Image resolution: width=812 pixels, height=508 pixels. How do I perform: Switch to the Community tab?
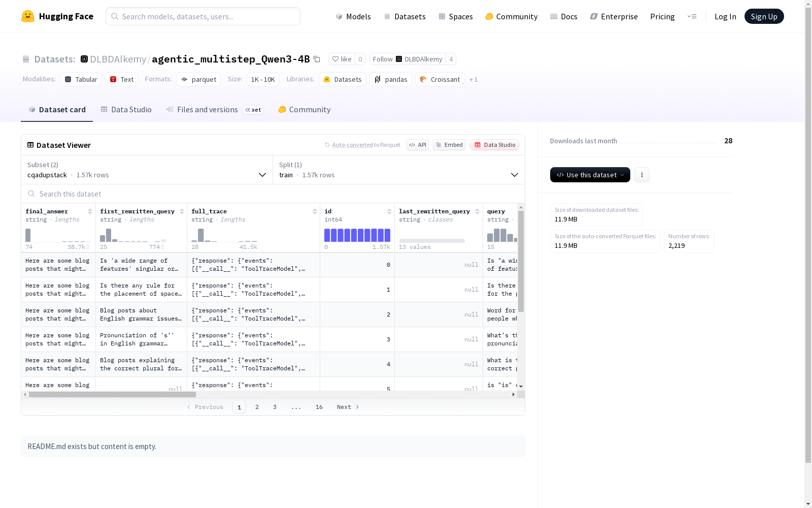pyautogui.click(x=304, y=110)
